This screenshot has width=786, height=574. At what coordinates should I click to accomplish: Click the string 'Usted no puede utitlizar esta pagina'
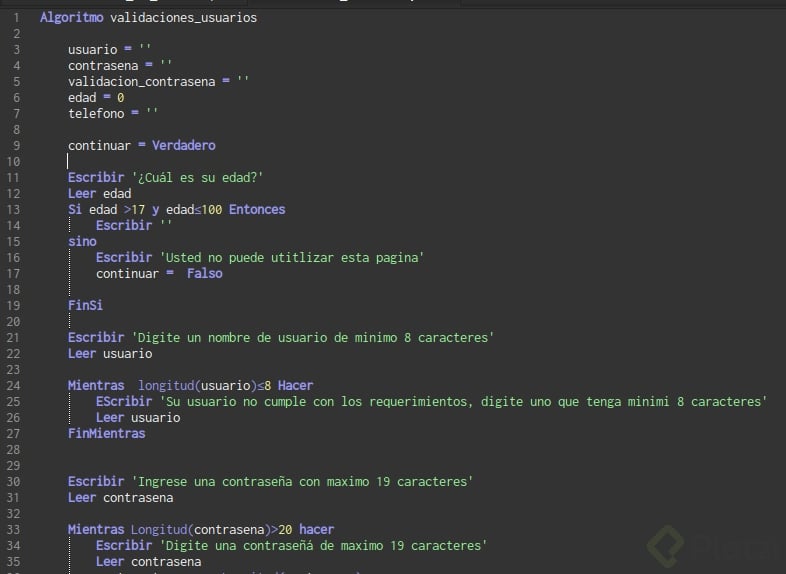point(292,258)
